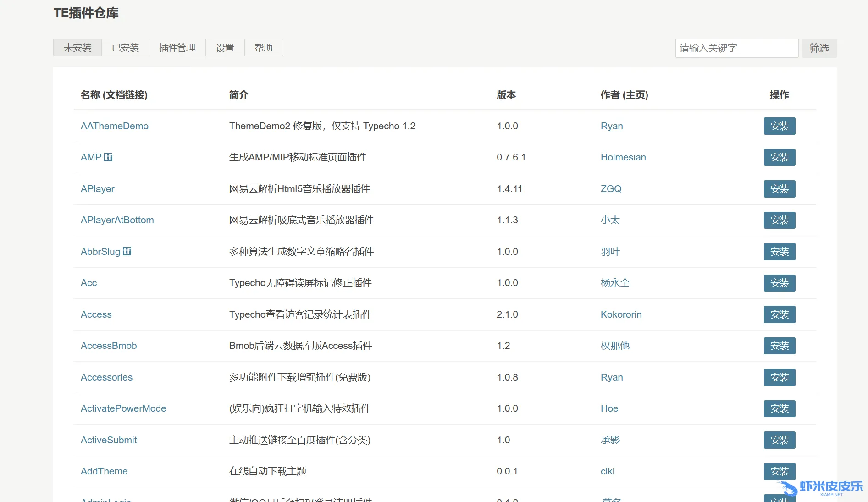The height and width of the screenshot is (502, 868).
Task: Click the icon beside AbbrSlug plugin name
Action: click(127, 251)
